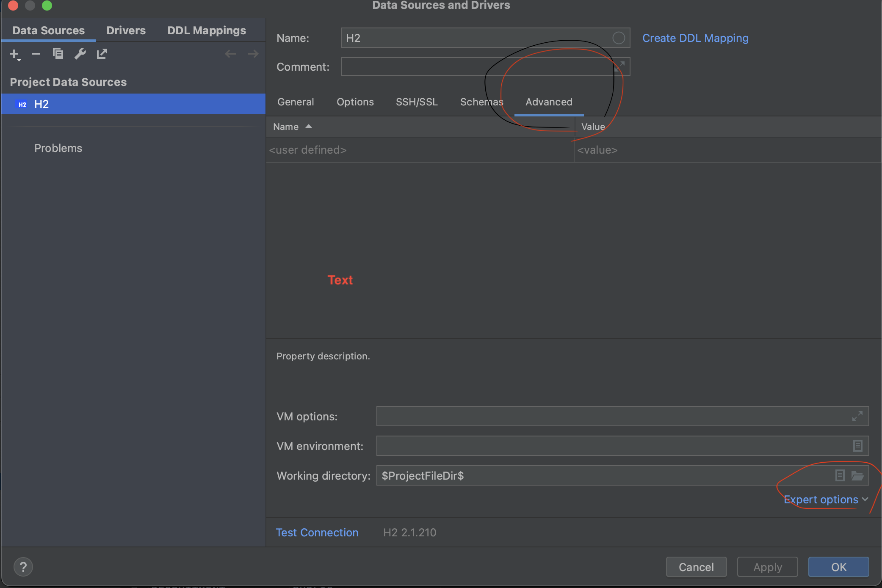Image resolution: width=882 pixels, height=588 pixels.
Task: Click the Remove data source minus icon
Action: [x=36, y=54]
